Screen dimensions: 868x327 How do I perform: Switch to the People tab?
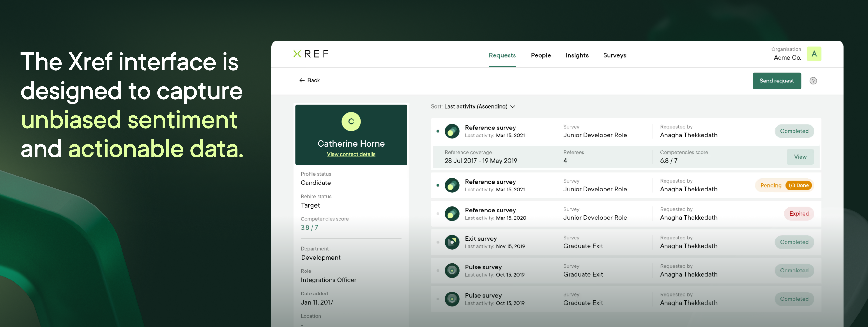(x=541, y=55)
